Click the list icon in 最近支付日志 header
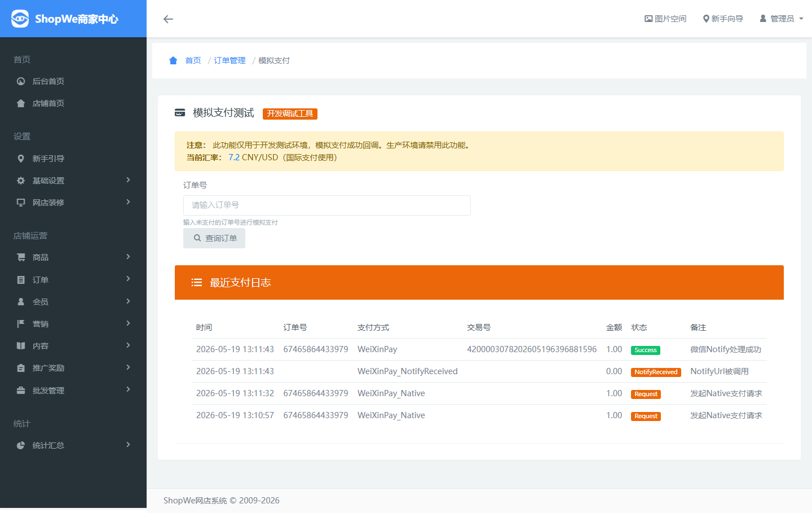The height and width of the screenshot is (513, 812). point(196,283)
